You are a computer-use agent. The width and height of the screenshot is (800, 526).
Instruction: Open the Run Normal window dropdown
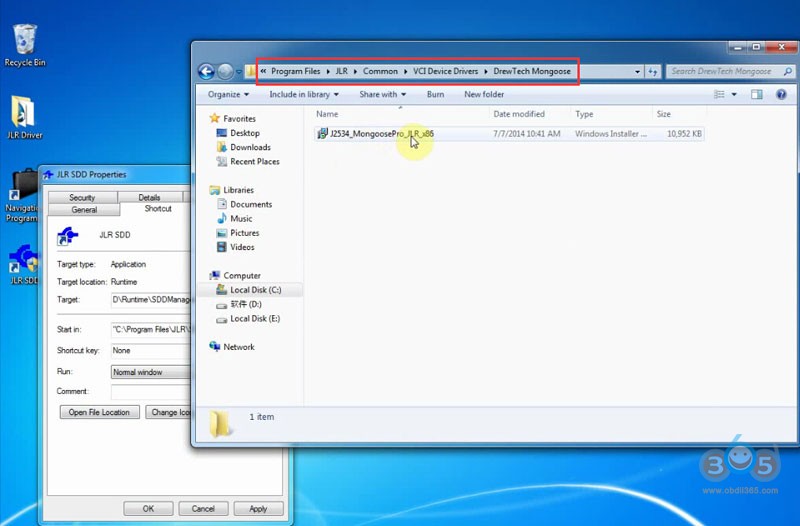[151, 372]
